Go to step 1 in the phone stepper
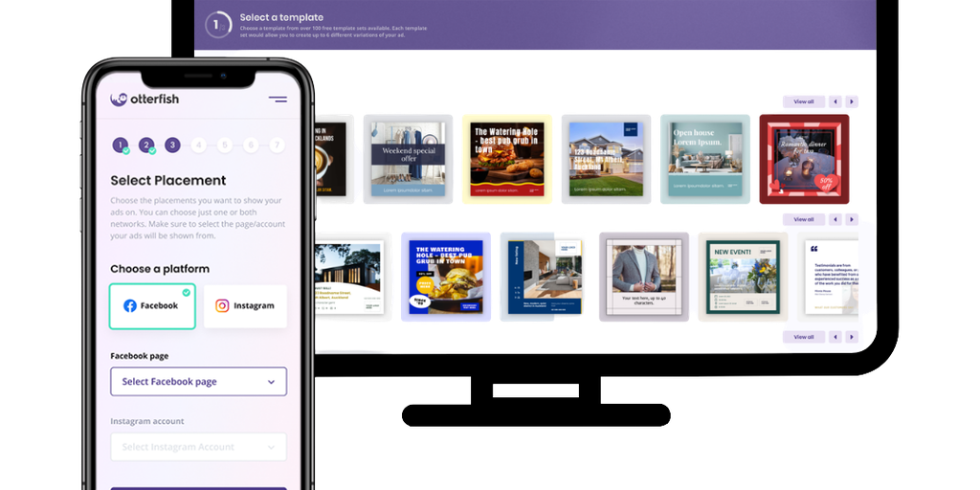Image resolution: width=980 pixels, height=490 pixels. [120, 145]
